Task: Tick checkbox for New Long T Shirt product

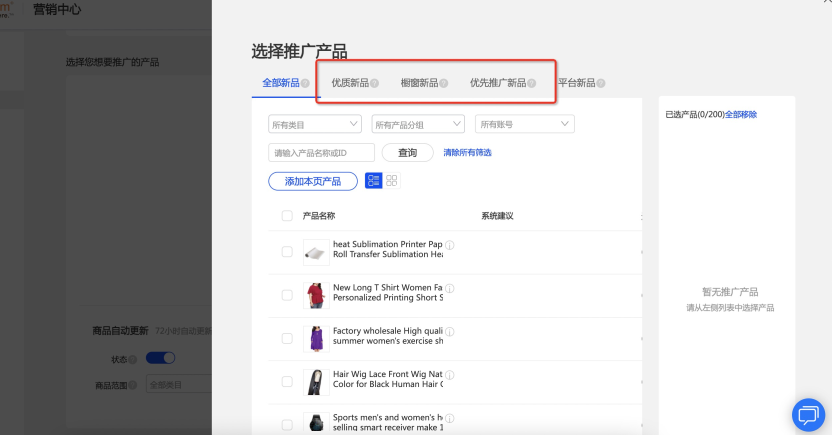Action: tap(287, 294)
